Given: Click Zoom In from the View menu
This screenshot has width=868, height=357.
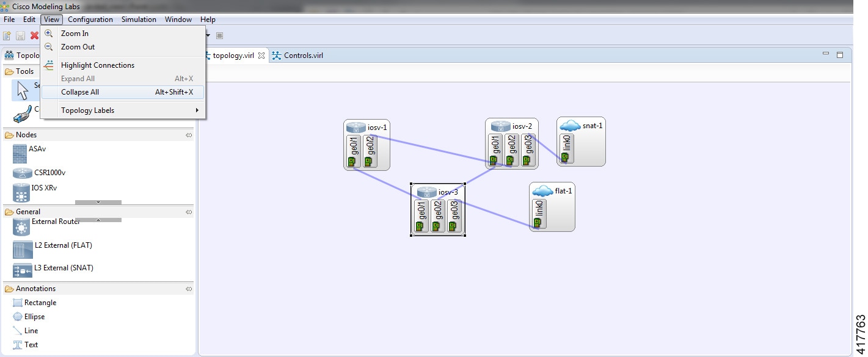Looking at the screenshot, I should 75,33.
